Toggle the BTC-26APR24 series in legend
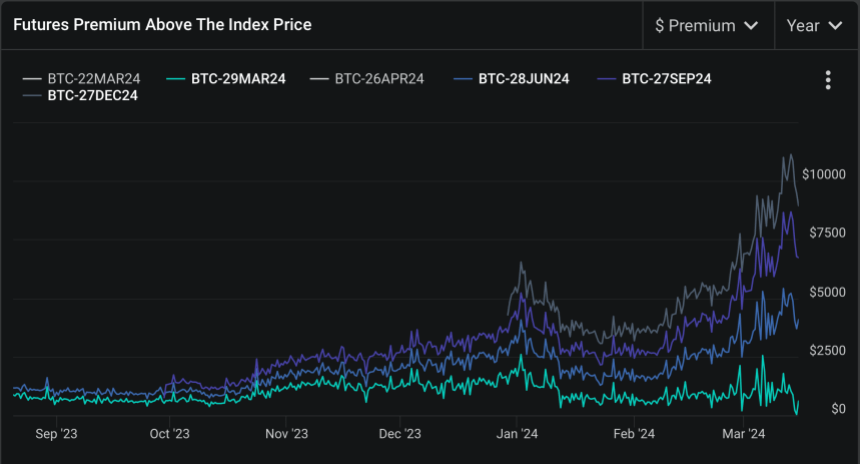The image size is (860, 464). click(x=379, y=78)
